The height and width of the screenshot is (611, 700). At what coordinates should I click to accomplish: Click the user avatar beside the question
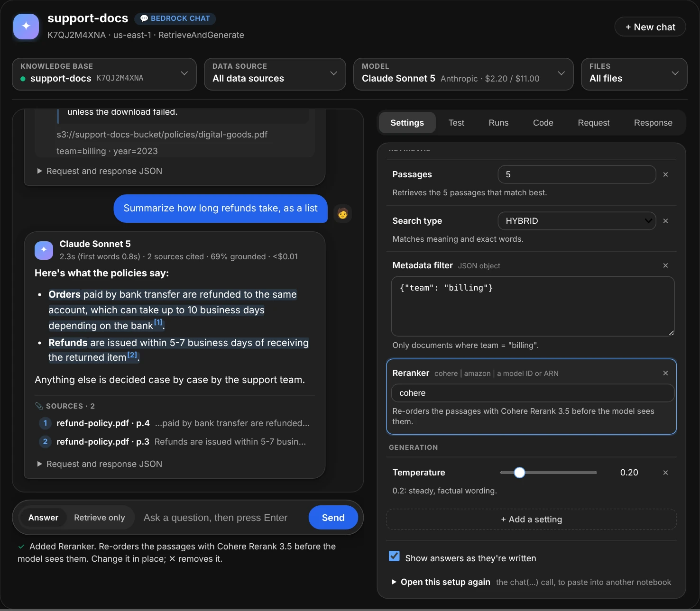click(x=342, y=213)
